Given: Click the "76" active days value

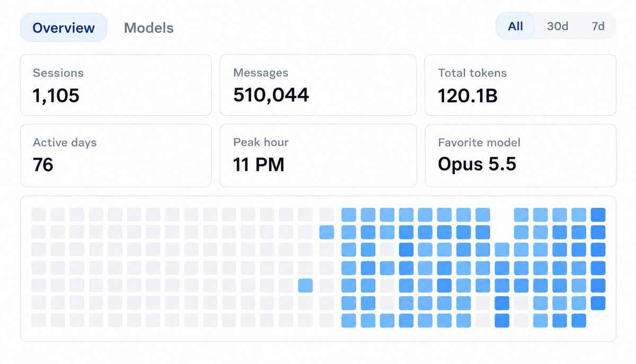Looking at the screenshot, I should (x=43, y=165).
